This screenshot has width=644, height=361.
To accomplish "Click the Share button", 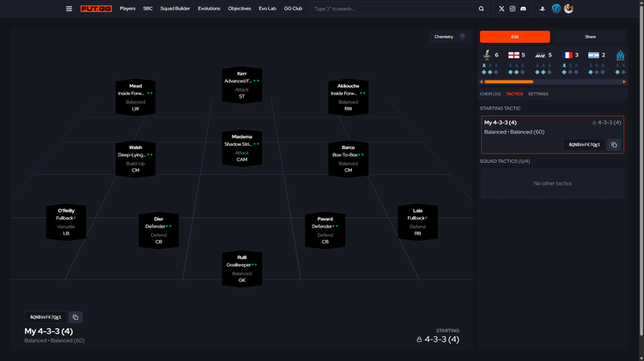I will click(x=590, y=37).
